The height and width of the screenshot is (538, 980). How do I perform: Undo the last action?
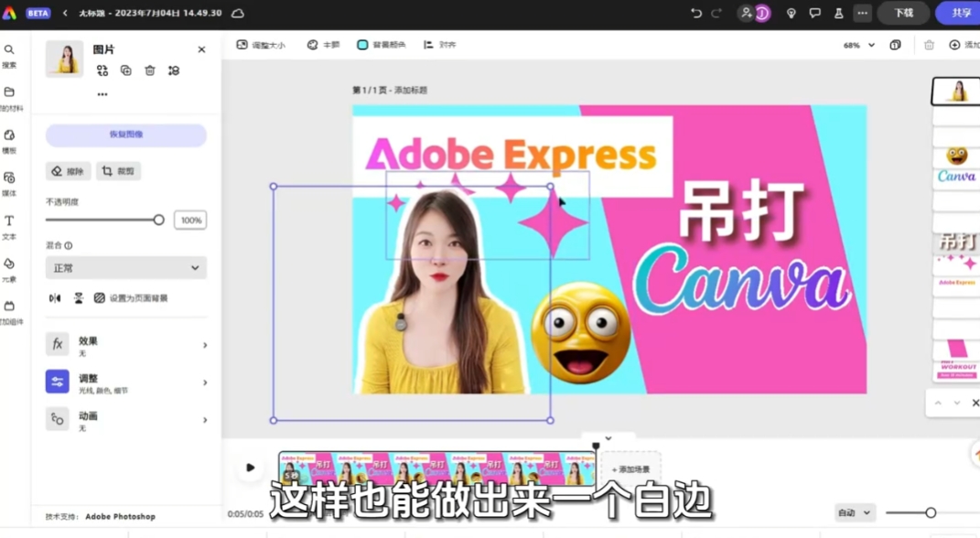(x=696, y=13)
